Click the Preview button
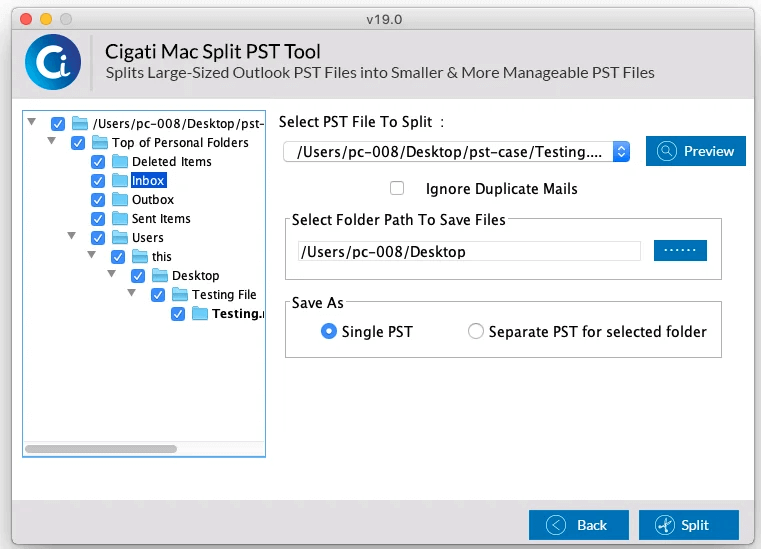Image resolution: width=761 pixels, height=549 pixels. tap(695, 151)
